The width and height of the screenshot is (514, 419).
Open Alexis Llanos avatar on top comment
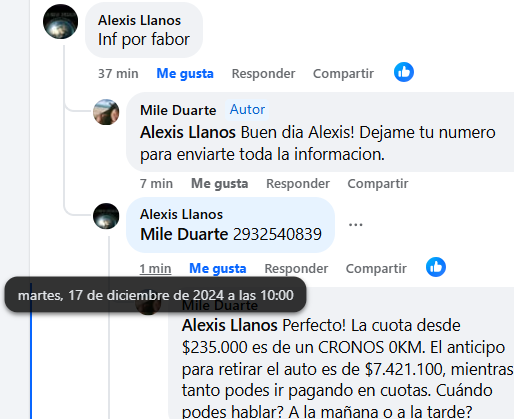coord(61,22)
